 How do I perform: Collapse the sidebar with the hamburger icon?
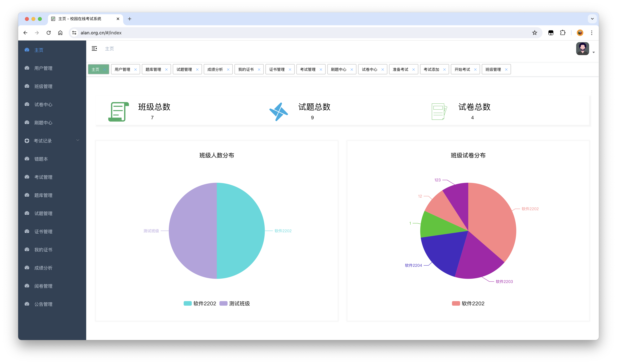[94, 49]
